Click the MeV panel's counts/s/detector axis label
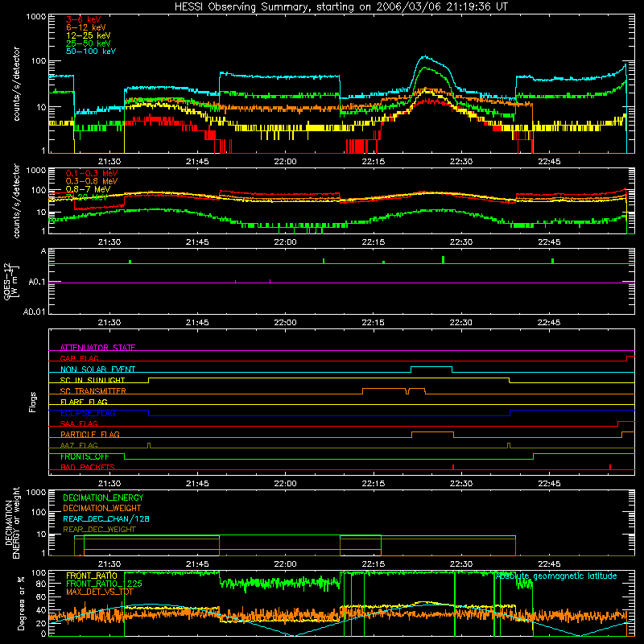The height and width of the screenshot is (644, 644). 16,200
